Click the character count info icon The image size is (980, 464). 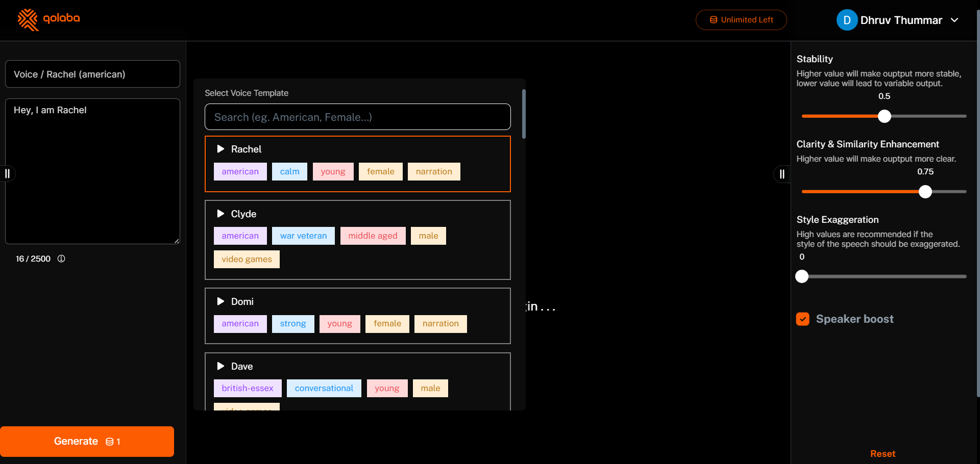pyautogui.click(x=61, y=259)
